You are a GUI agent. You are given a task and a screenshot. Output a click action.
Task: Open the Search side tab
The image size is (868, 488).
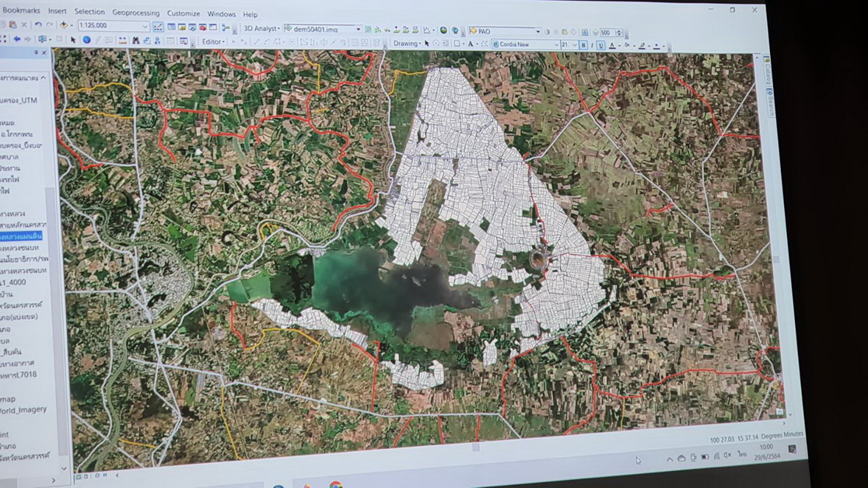coord(771,103)
